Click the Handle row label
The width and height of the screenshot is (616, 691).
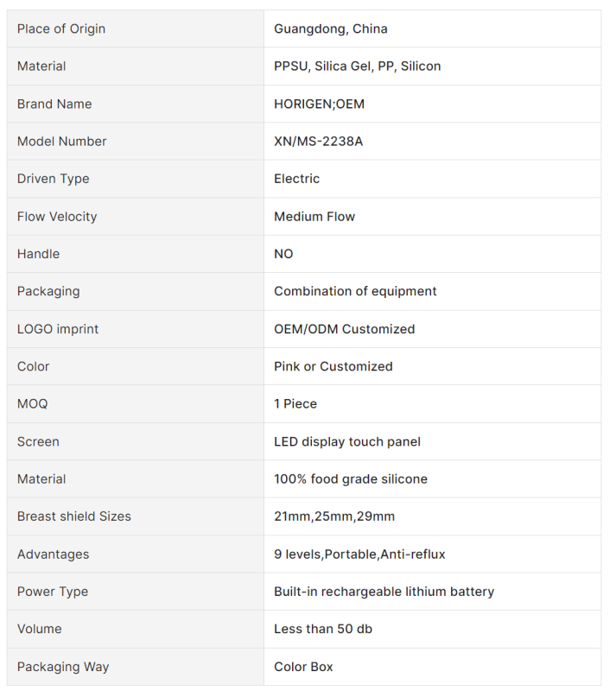39,254
